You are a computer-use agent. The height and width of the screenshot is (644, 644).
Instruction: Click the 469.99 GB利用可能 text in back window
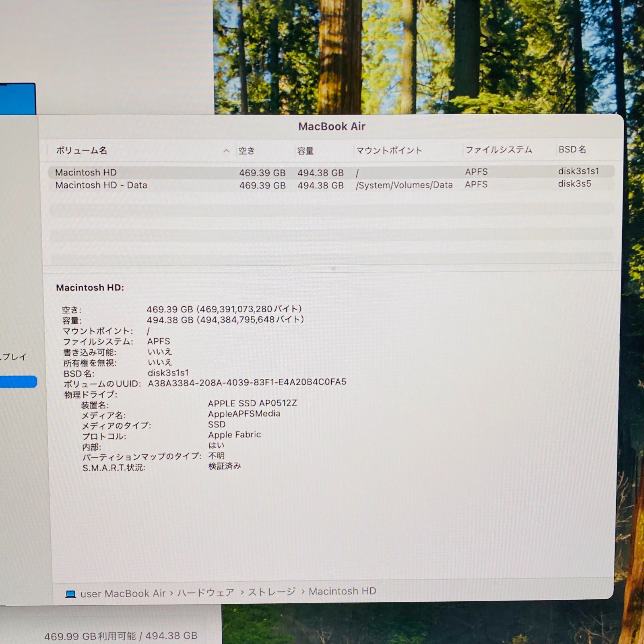pos(90,636)
